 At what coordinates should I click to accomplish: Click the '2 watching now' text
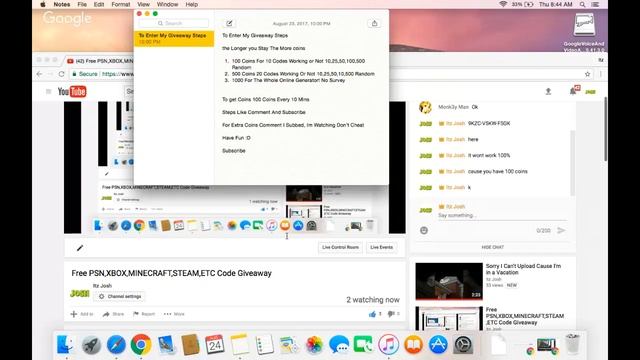click(x=373, y=300)
